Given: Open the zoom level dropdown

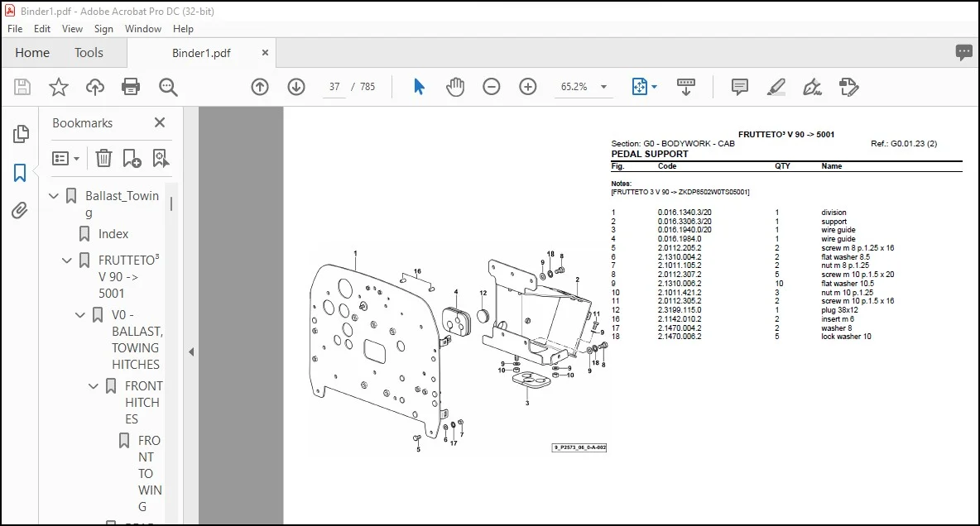Looking at the screenshot, I should [x=603, y=87].
